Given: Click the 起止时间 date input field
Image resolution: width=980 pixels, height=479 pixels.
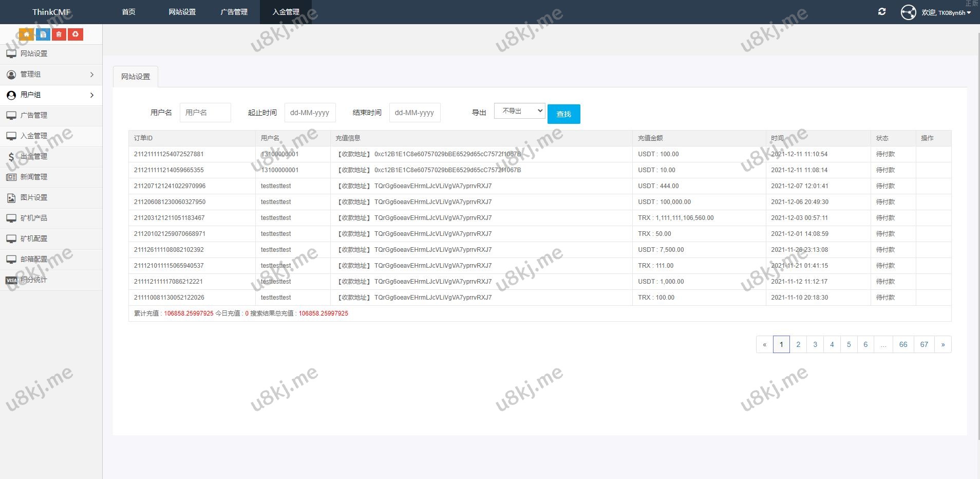Looking at the screenshot, I should [310, 113].
